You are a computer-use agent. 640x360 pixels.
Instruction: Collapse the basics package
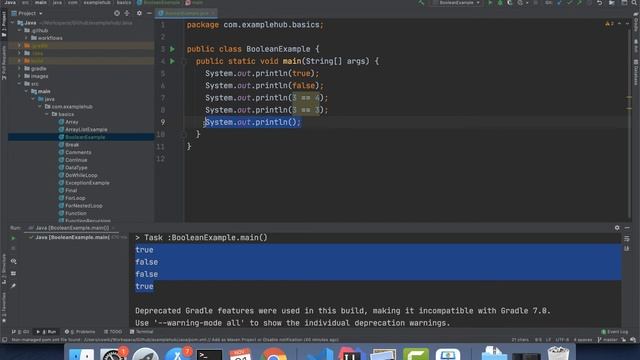(x=47, y=114)
